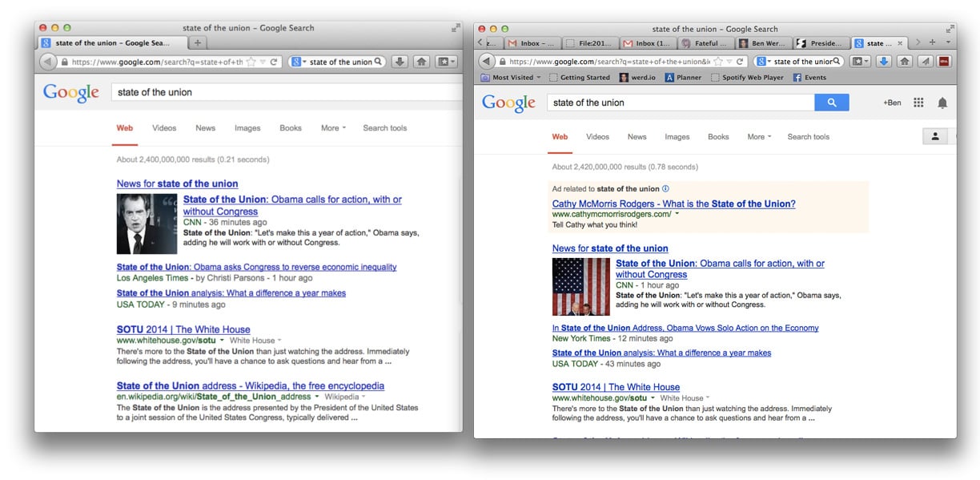The image size is (980, 480).
Task: Open the Cathy McMorris Rodgers ad link
Action: tap(674, 204)
